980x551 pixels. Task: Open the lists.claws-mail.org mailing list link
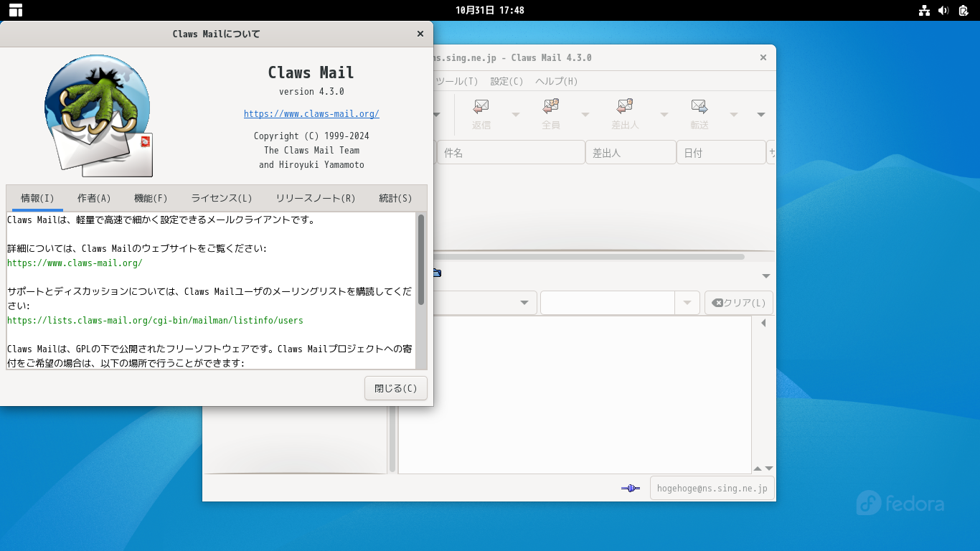[x=155, y=320]
